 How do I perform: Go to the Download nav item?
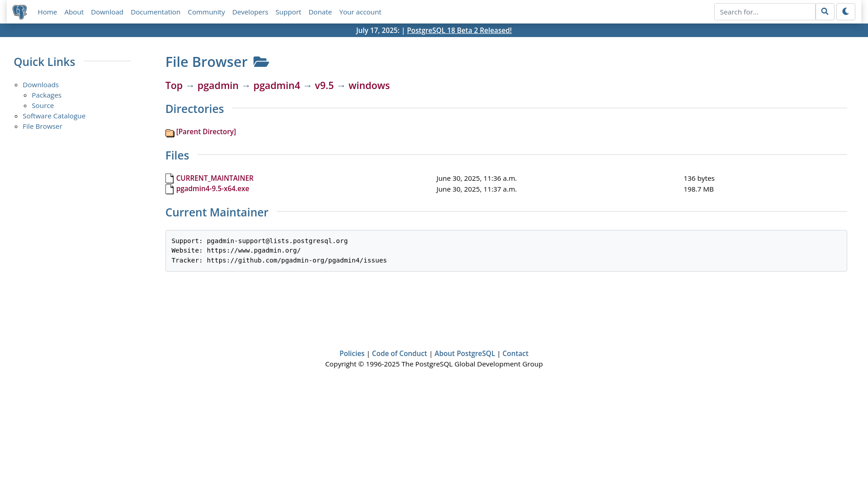coord(107,12)
